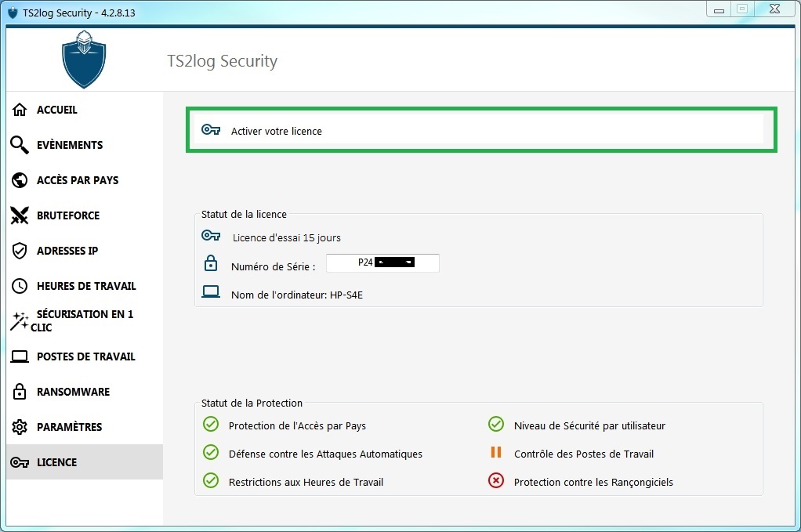This screenshot has width=801, height=532.
Task: Click the padlock icon beside Ransomware
Action: [x=20, y=392]
